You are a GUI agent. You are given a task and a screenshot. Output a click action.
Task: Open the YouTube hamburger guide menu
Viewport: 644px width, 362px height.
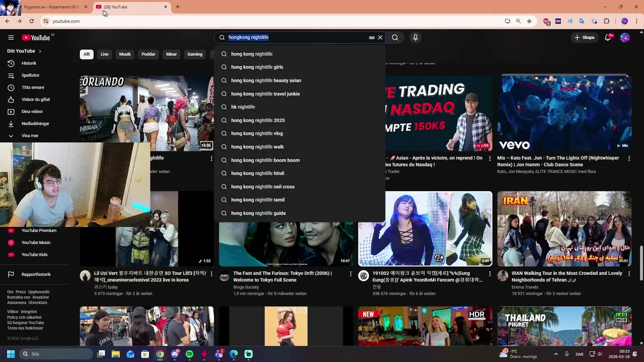[x=11, y=38]
